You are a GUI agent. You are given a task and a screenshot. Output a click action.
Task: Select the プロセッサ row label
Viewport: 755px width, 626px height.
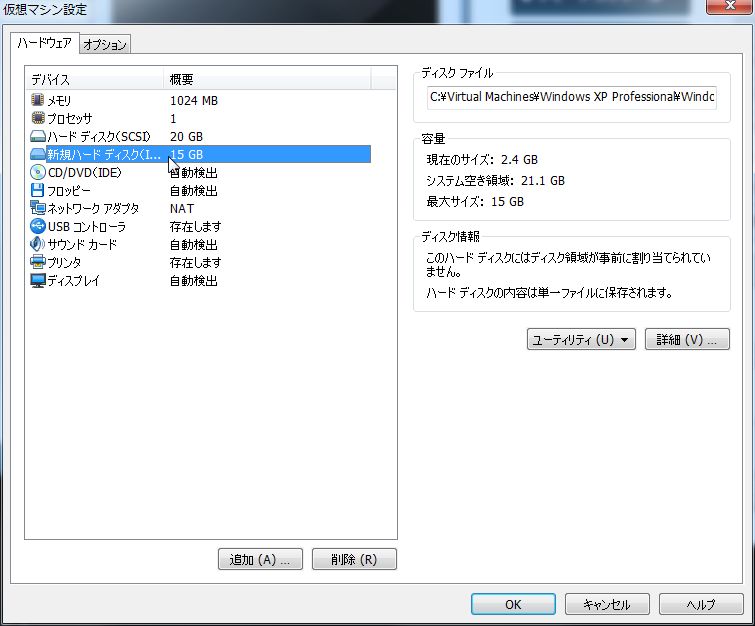click(70, 118)
